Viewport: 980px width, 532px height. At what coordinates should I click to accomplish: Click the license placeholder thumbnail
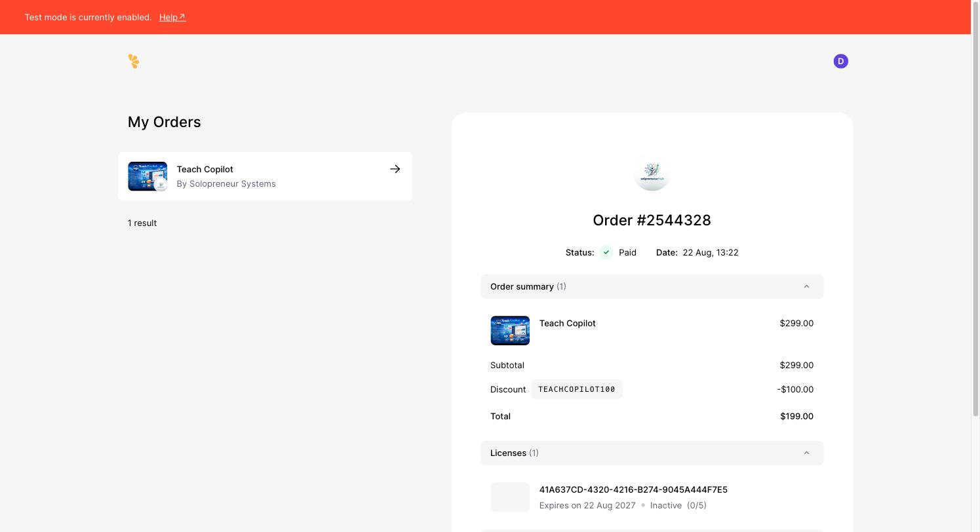[x=510, y=497]
